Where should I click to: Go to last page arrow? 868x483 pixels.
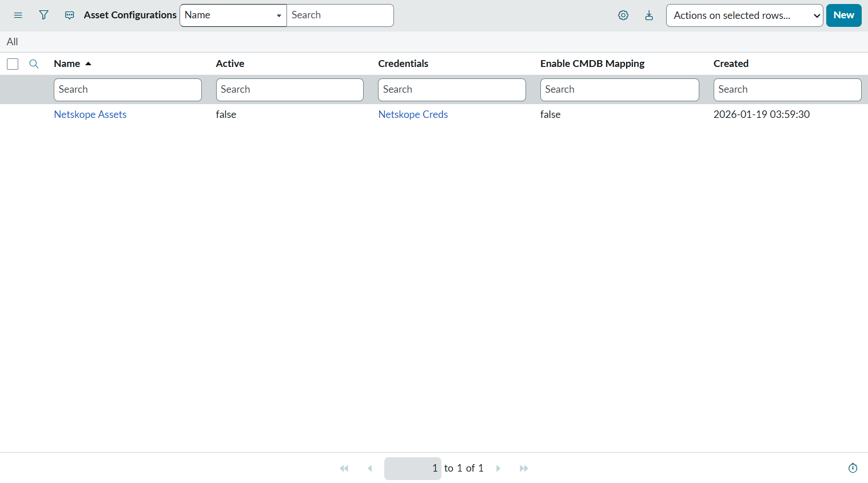pos(524,468)
